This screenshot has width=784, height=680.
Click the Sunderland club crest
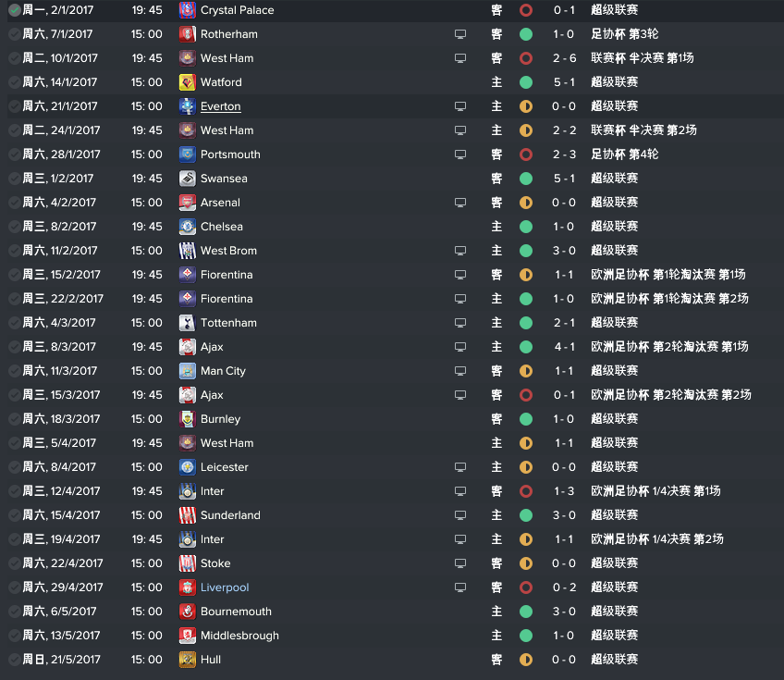[x=187, y=515]
